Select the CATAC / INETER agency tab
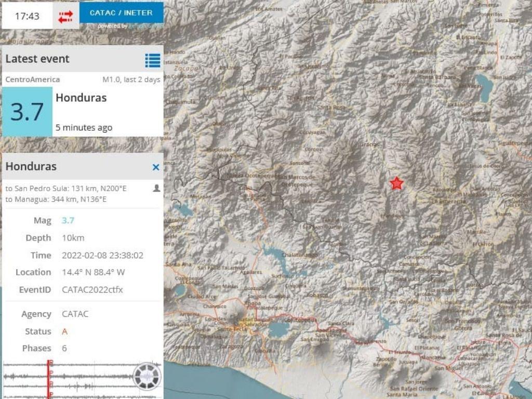The width and height of the screenshot is (532, 399). click(x=121, y=13)
